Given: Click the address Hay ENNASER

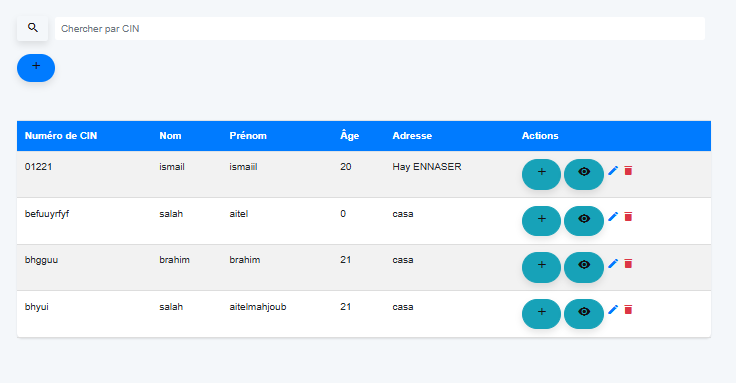Looking at the screenshot, I should point(427,167).
